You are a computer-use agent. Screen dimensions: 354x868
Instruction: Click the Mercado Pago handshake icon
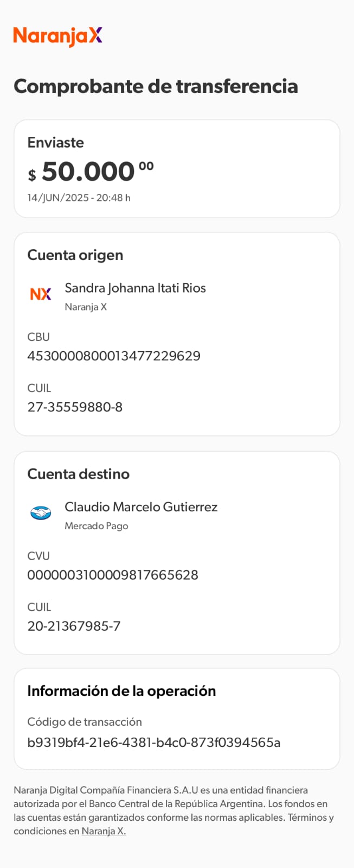(41, 513)
